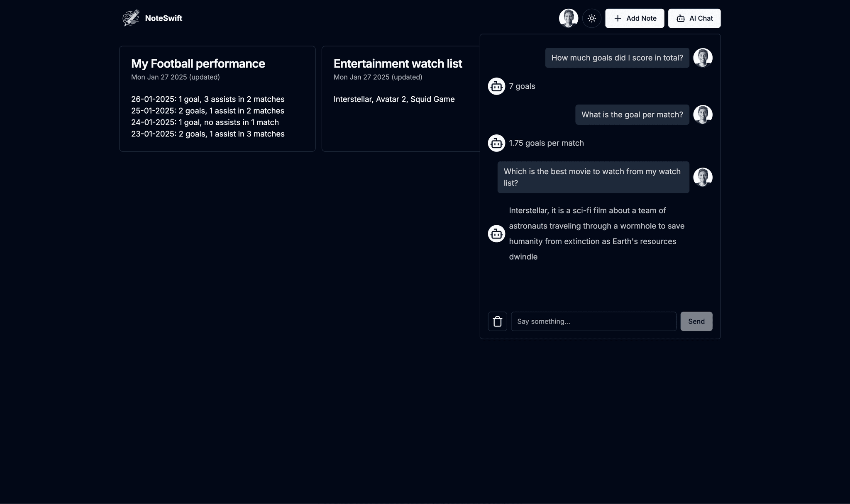The height and width of the screenshot is (504, 850).
Task: Click the NoteSwift title text
Action: 164,18
